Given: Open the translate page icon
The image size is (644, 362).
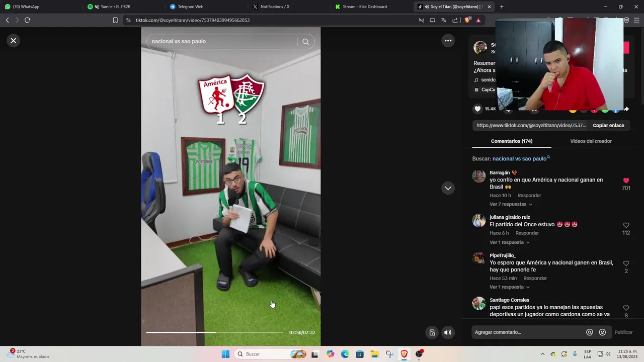Looking at the screenshot, I should click(x=443, y=20).
